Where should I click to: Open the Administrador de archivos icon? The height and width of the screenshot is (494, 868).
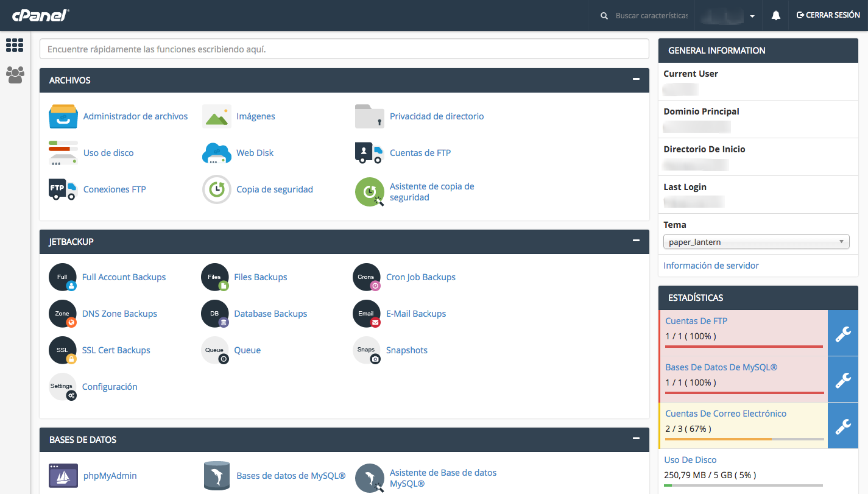(x=63, y=116)
